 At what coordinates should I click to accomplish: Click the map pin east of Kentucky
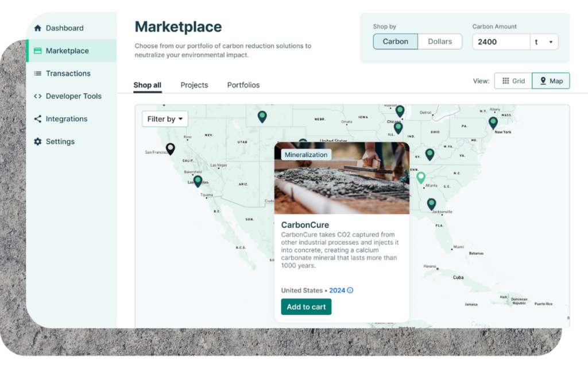coord(430,154)
